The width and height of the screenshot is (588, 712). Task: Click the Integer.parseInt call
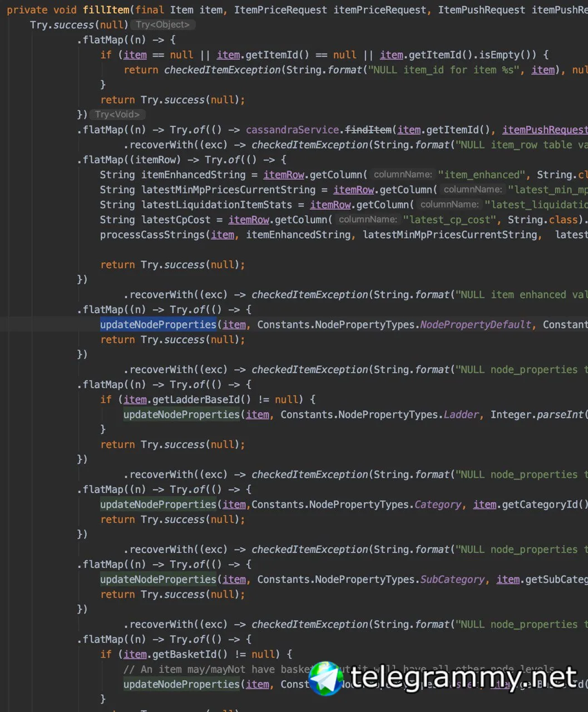(539, 414)
